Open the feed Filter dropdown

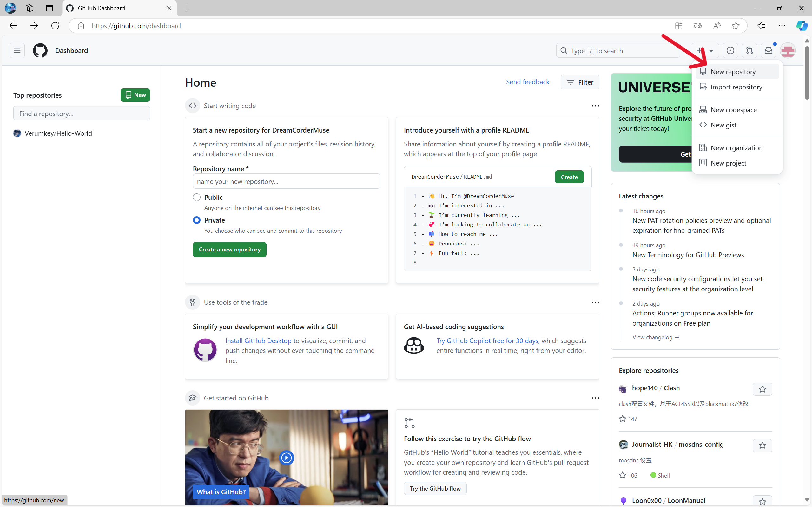coord(580,82)
